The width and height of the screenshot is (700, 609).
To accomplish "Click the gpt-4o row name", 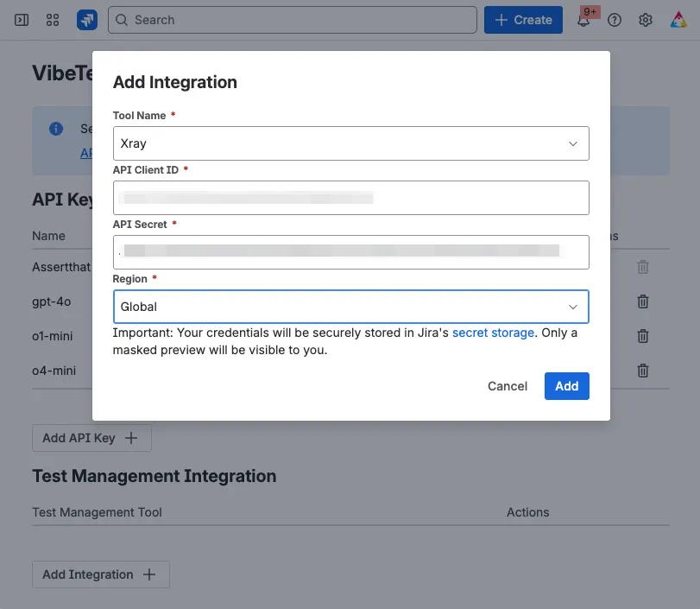I will click(x=51, y=301).
